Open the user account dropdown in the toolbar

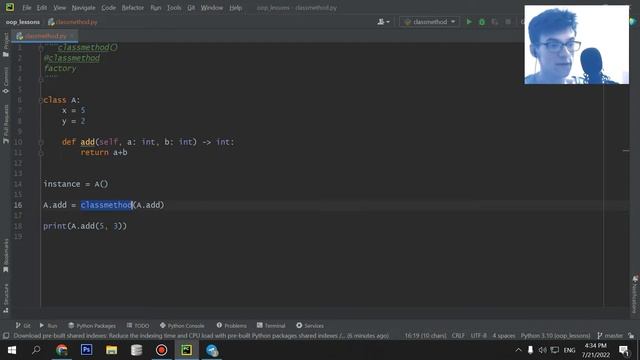point(383,22)
